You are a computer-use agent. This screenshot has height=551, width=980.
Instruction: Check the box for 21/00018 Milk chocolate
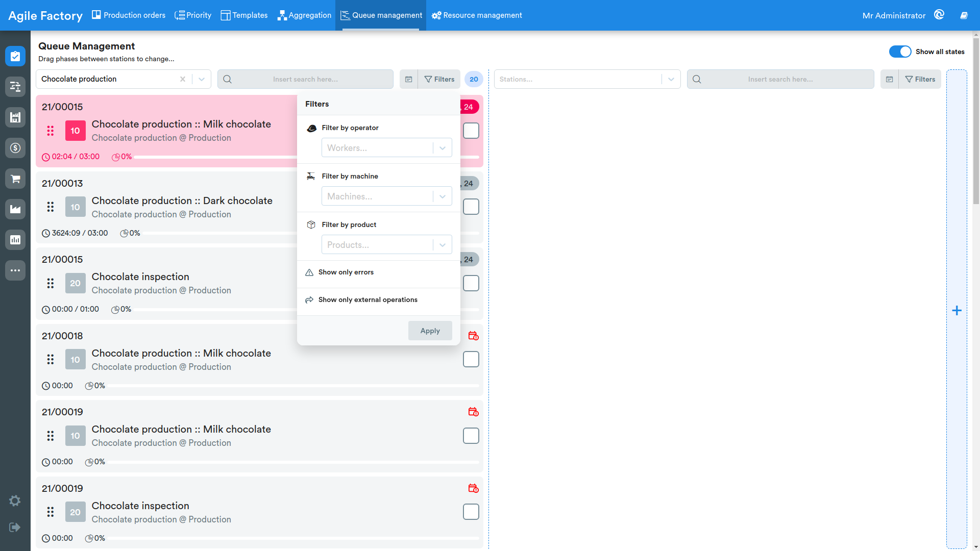click(471, 359)
